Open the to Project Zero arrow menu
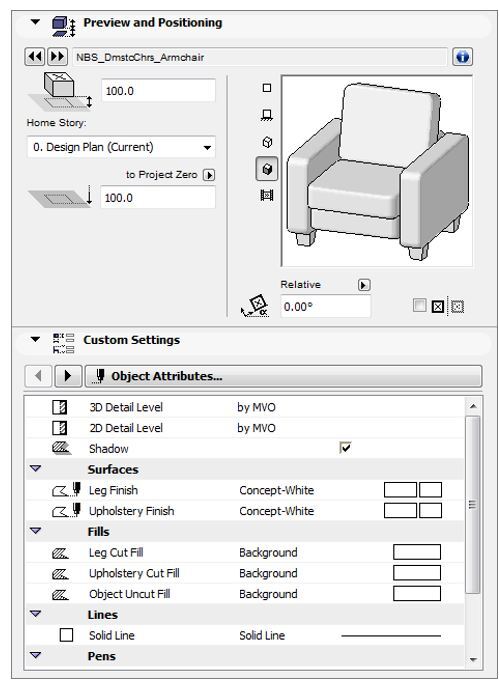Screen dimensions: 499x685 tap(209, 175)
